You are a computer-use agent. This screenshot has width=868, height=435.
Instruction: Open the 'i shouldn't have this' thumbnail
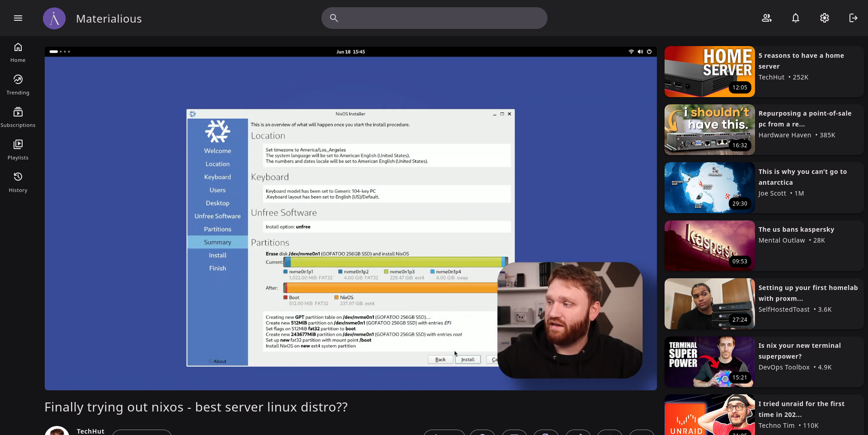710,130
